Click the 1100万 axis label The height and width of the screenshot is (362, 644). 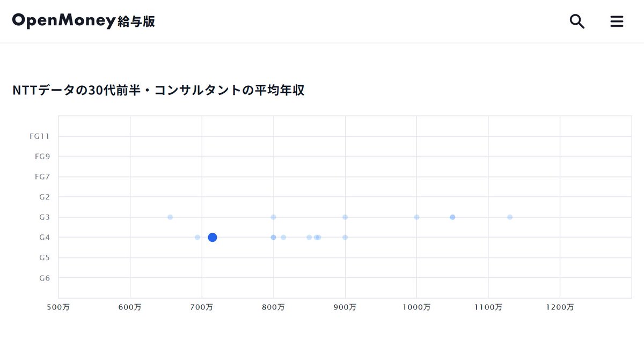tap(488, 307)
